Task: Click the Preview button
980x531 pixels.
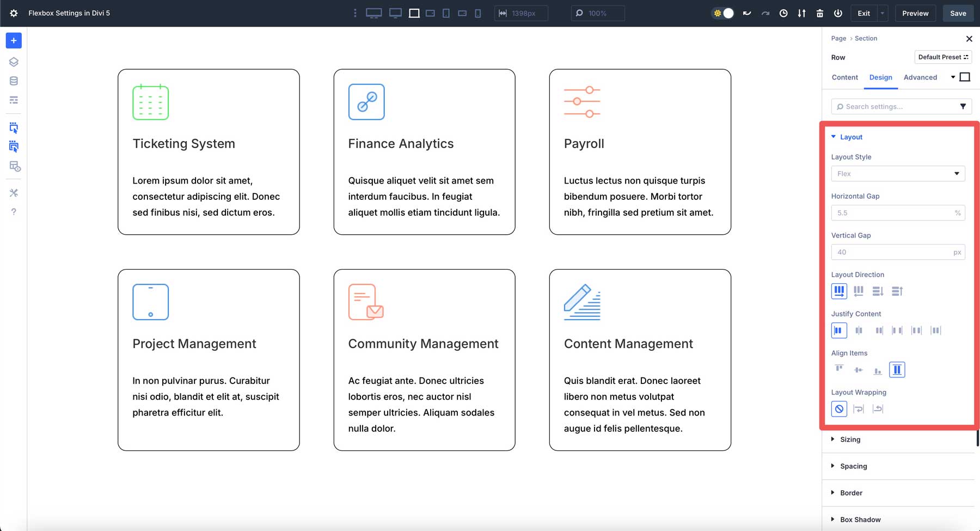Action: (915, 13)
